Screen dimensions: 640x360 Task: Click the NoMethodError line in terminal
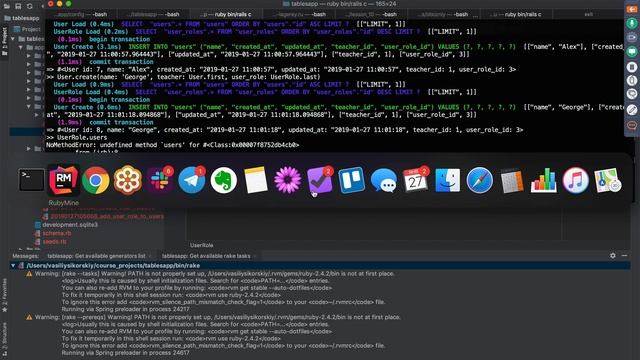[x=173, y=145]
